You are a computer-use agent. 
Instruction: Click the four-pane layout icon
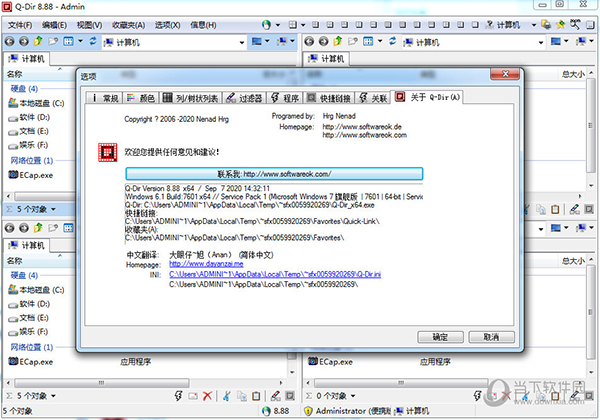[x=293, y=25]
